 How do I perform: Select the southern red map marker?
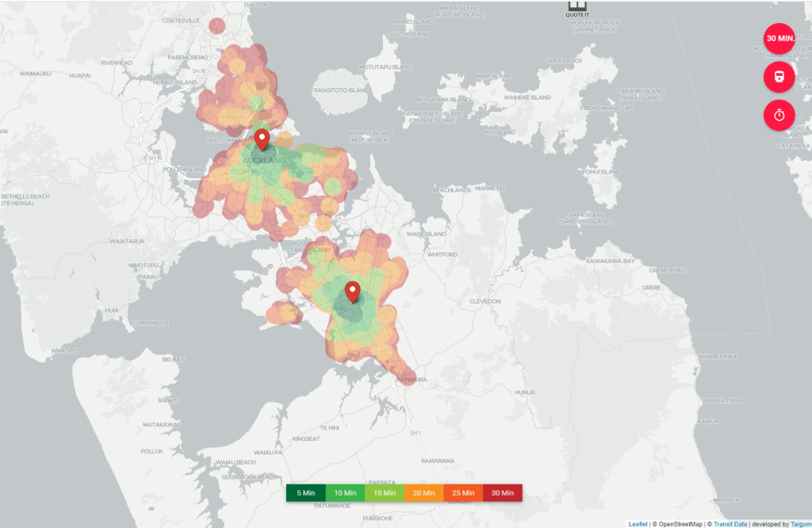[x=353, y=293]
